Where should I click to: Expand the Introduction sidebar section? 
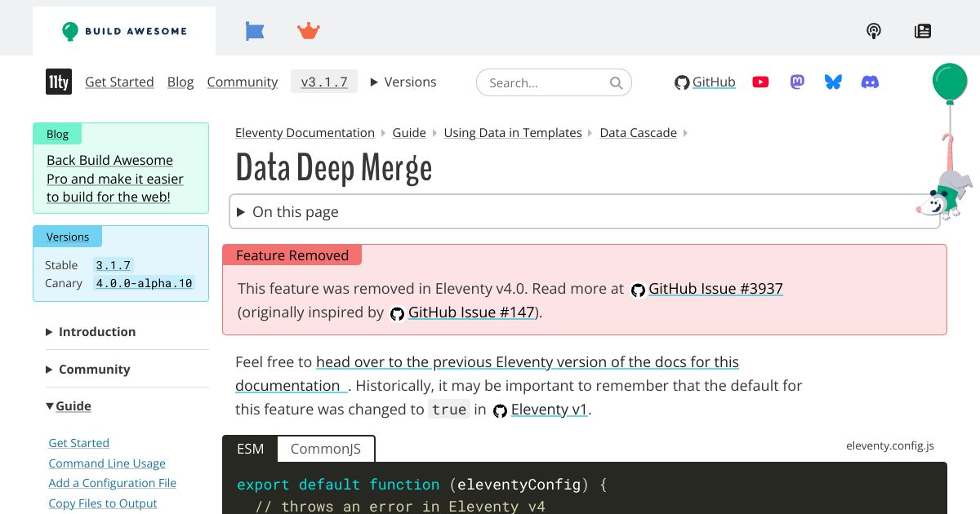coord(91,331)
